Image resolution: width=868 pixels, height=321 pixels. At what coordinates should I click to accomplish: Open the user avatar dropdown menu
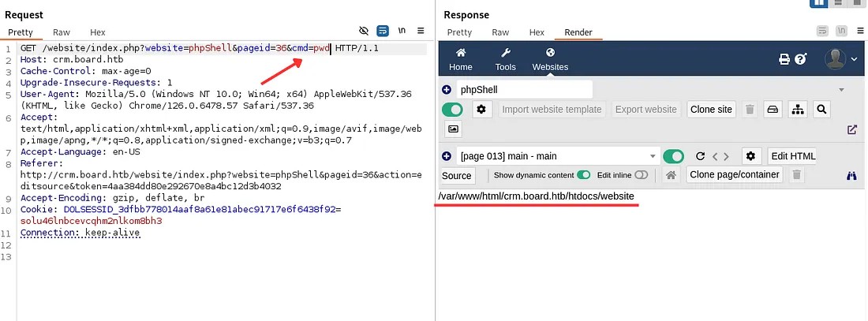point(840,59)
